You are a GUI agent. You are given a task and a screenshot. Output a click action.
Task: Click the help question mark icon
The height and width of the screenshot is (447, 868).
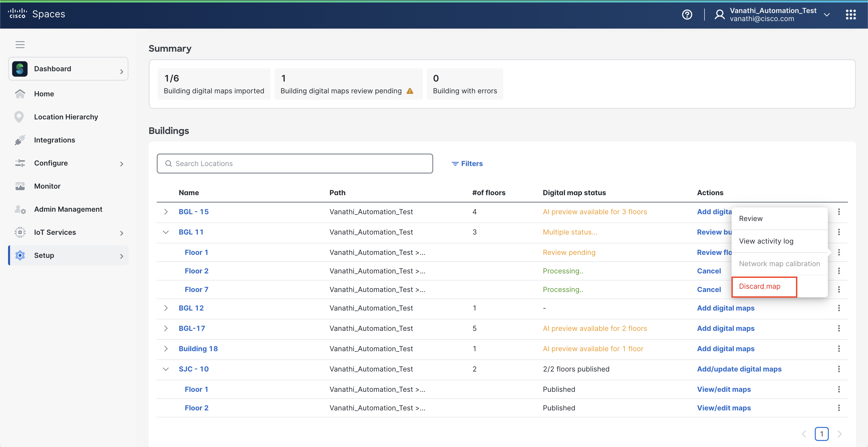687,15
